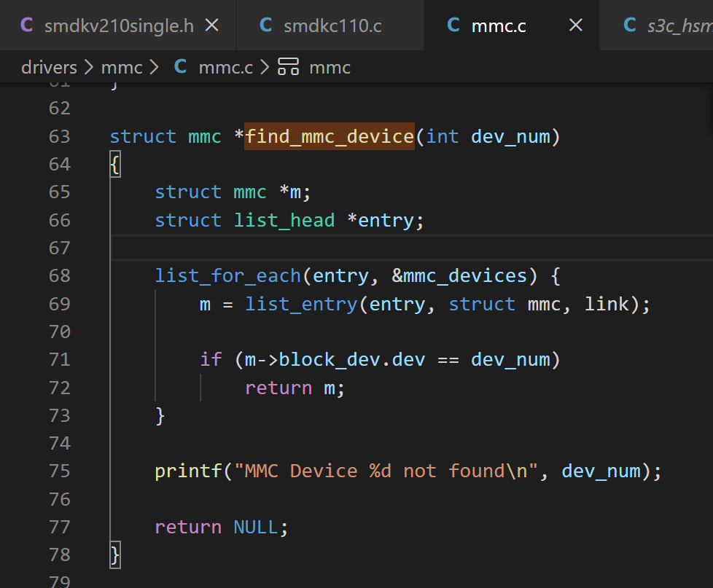Open the mmc.c file breadcrumb dropdown
Viewport: 713px width, 588px height.
[x=225, y=68]
